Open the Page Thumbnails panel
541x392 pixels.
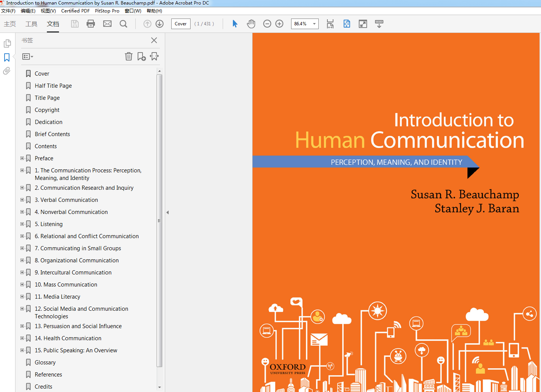(x=7, y=43)
